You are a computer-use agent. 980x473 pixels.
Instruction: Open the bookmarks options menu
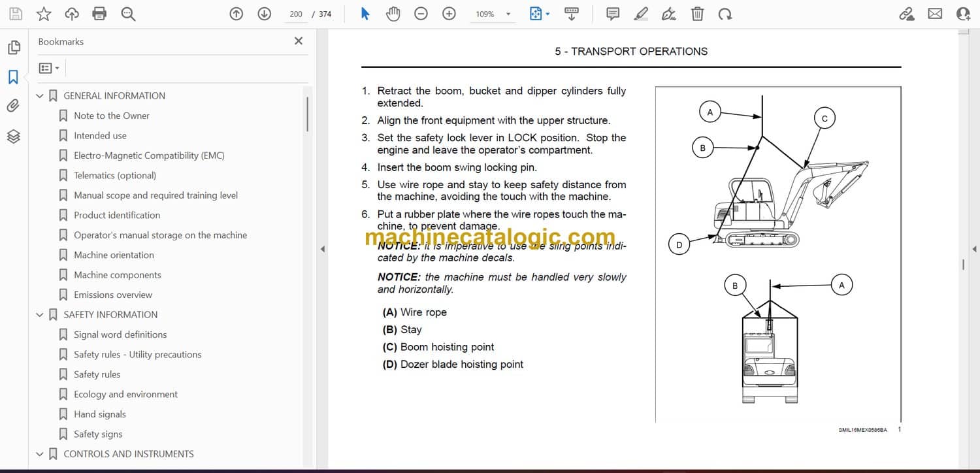[x=49, y=68]
